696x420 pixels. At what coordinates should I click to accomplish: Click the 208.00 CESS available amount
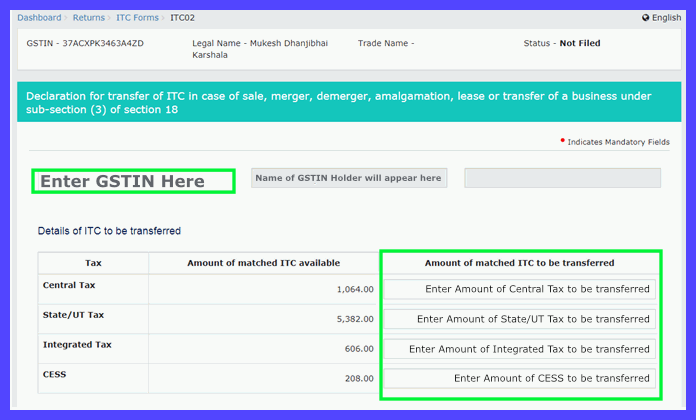click(x=357, y=379)
